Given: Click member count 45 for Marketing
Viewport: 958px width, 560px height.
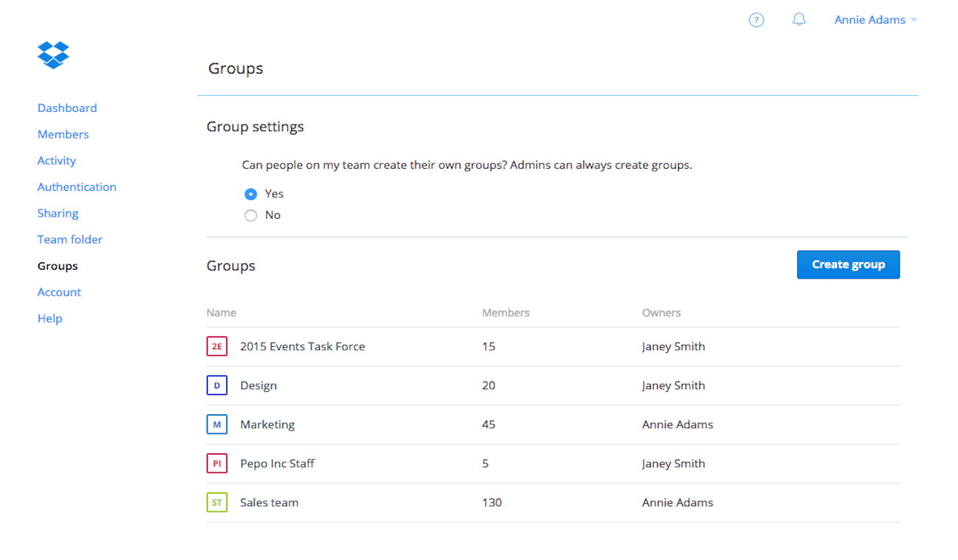Looking at the screenshot, I should click(489, 424).
